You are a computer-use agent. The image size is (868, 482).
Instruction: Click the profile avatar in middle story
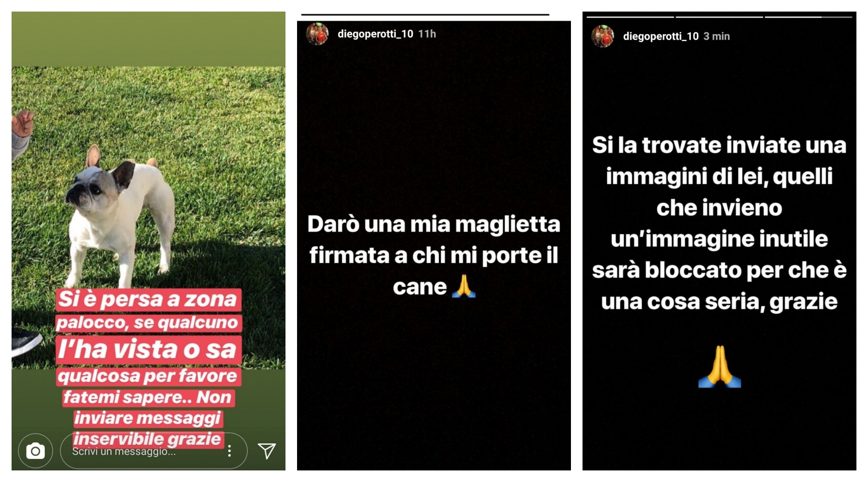(317, 34)
